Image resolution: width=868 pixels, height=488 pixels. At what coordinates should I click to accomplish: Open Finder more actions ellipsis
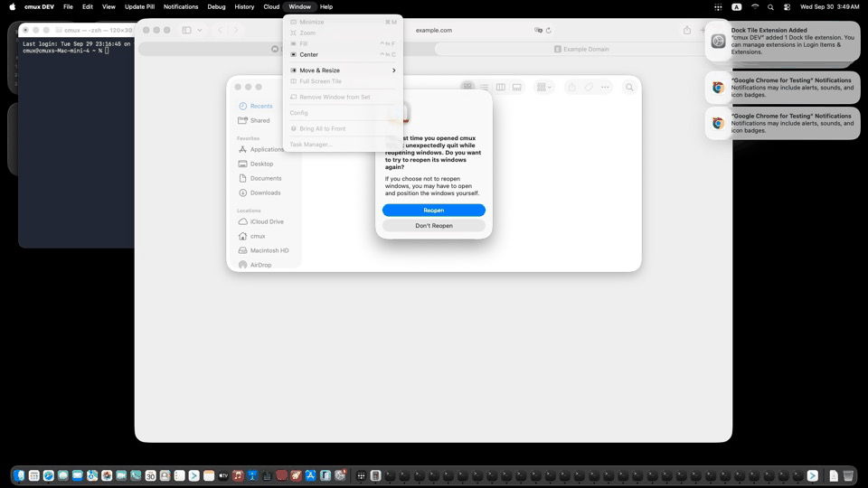coord(605,87)
